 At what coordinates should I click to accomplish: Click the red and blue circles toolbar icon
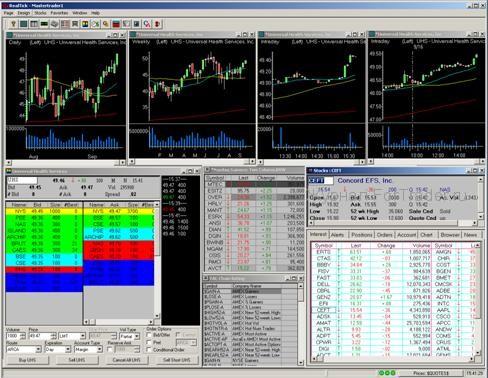coord(147,24)
